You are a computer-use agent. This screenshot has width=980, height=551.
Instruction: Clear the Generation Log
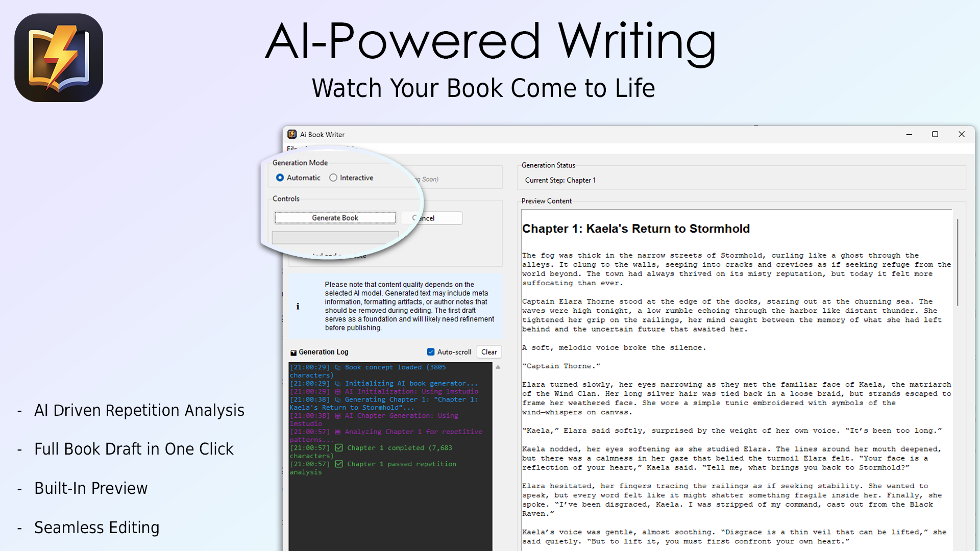488,352
